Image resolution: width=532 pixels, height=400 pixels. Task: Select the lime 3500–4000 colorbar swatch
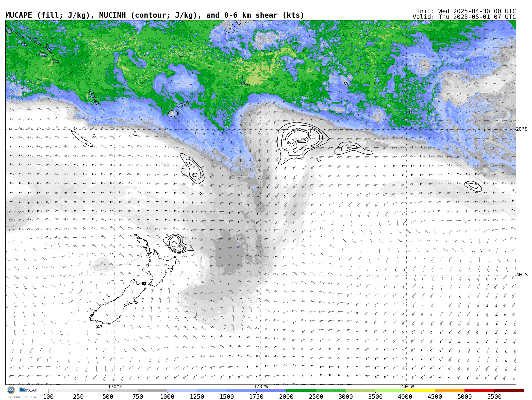point(390,390)
